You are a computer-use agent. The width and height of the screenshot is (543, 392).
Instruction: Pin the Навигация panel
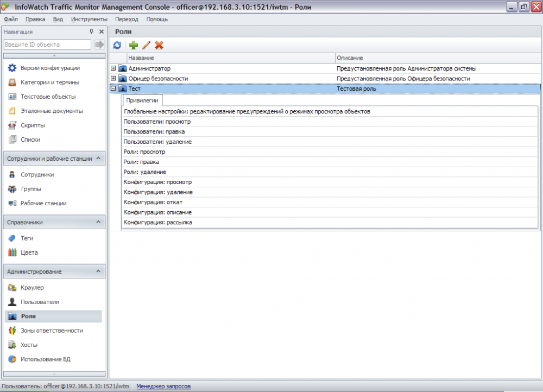(x=91, y=31)
